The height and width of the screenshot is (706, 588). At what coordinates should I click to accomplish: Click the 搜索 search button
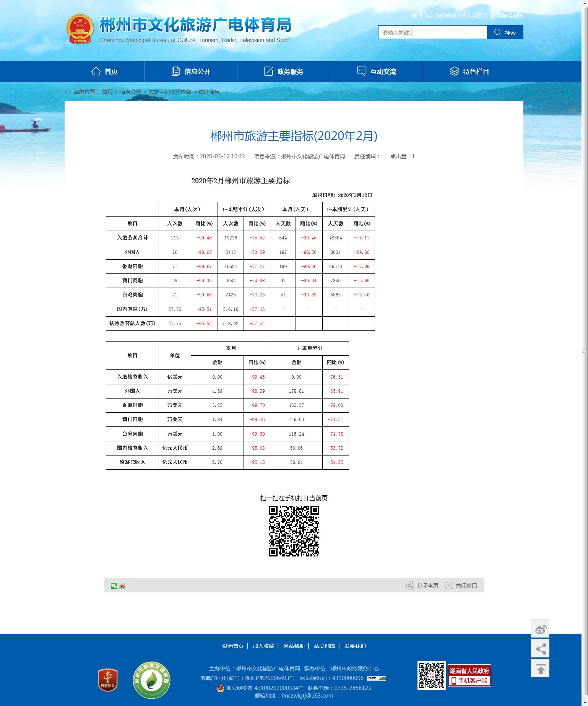coord(505,32)
